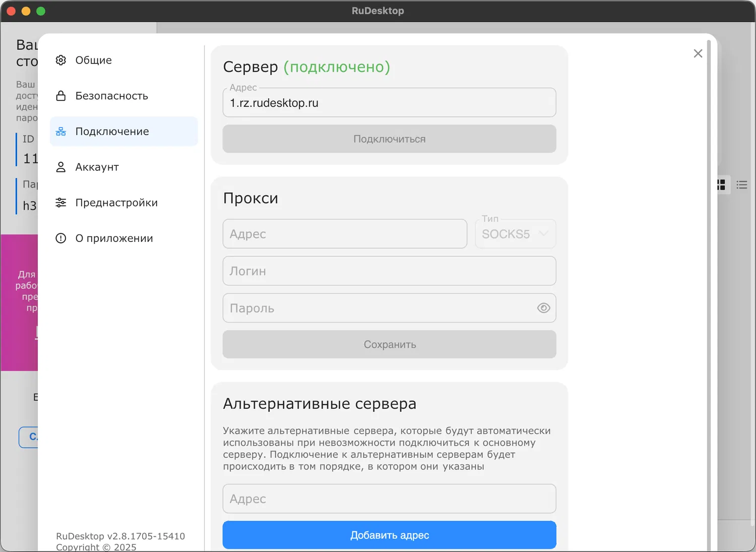The height and width of the screenshot is (552, 756).
Task: Toggle proxy password visibility eye icon
Action: pyautogui.click(x=544, y=308)
